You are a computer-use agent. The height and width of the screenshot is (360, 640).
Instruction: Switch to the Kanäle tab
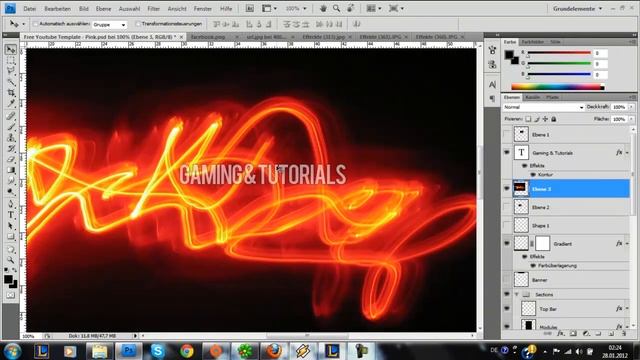coord(533,97)
